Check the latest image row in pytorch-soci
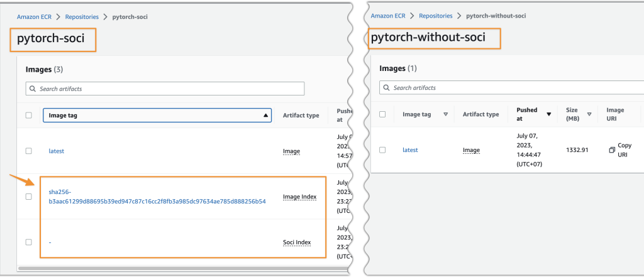 (29, 151)
